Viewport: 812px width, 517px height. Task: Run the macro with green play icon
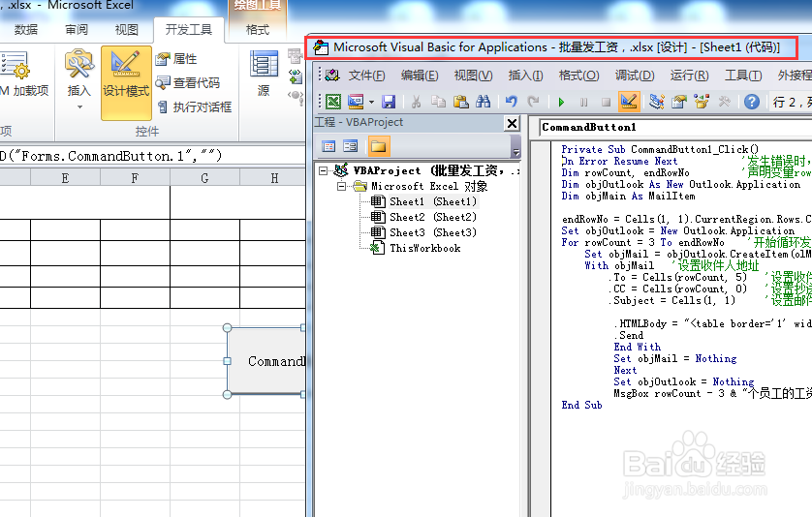point(561,102)
